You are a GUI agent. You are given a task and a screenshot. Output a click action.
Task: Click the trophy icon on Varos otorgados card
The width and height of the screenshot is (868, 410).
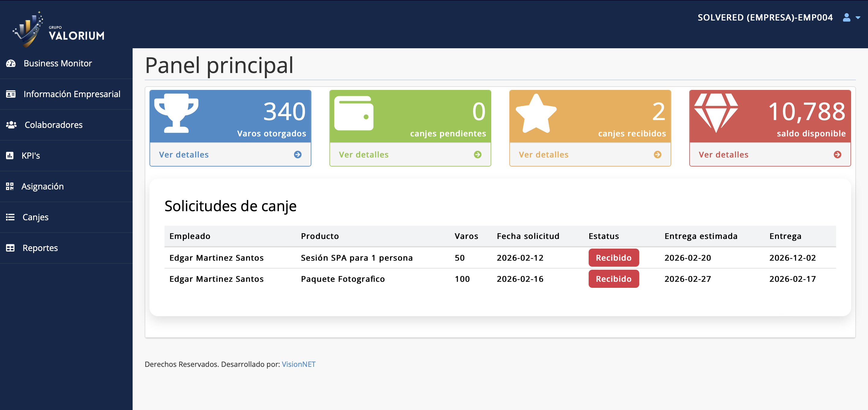(x=176, y=113)
